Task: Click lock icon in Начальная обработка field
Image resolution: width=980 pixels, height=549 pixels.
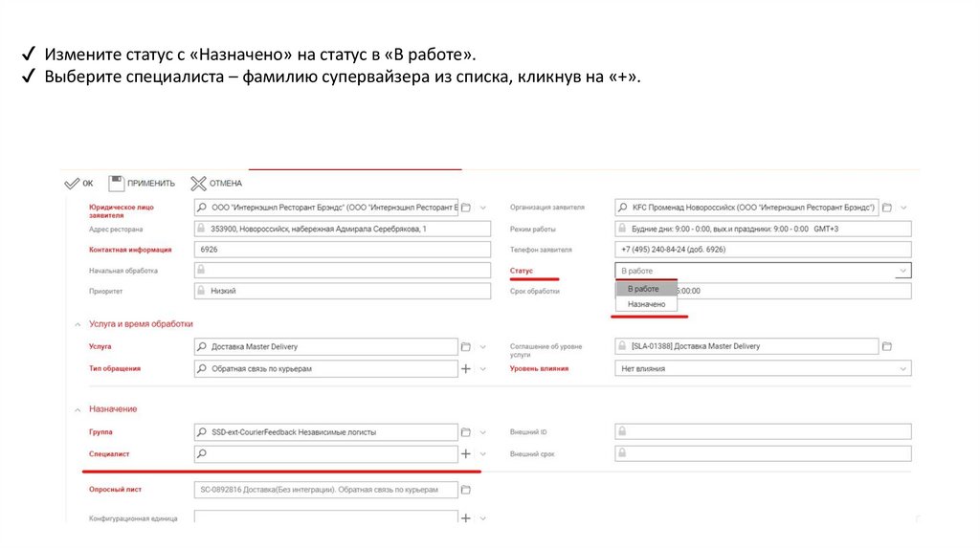Action: coord(201,270)
